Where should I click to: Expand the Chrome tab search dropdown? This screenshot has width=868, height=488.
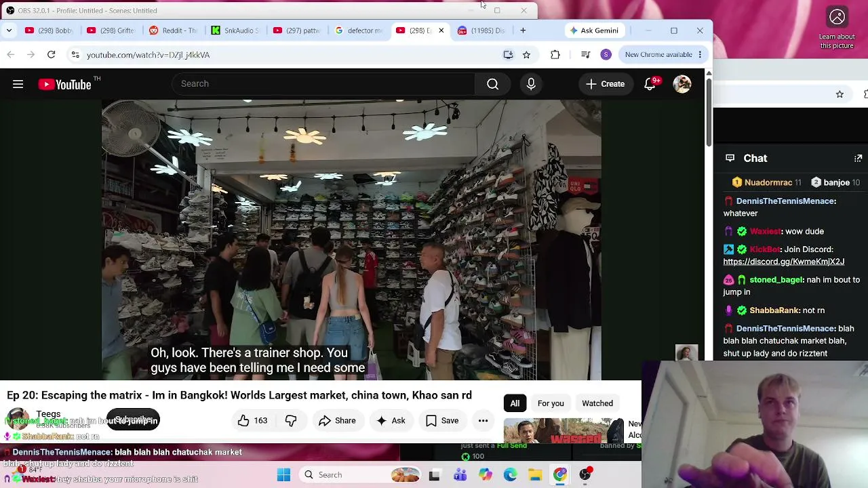tap(9, 30)
